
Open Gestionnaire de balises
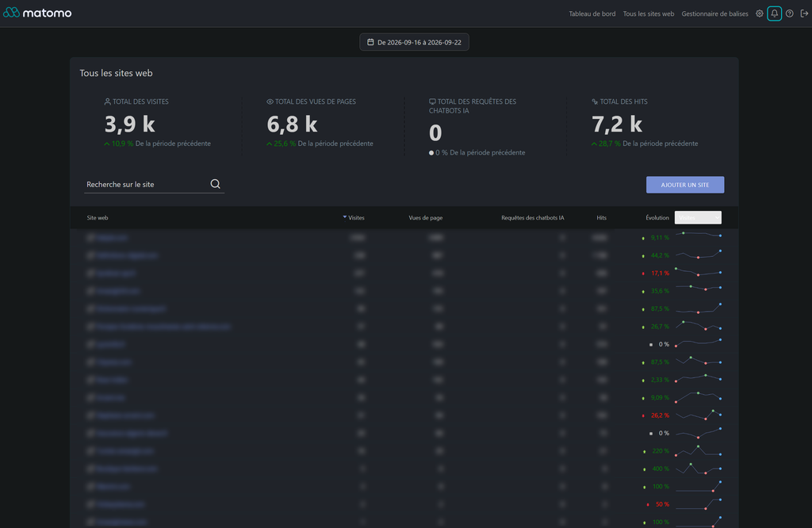[x=714, y=14]
